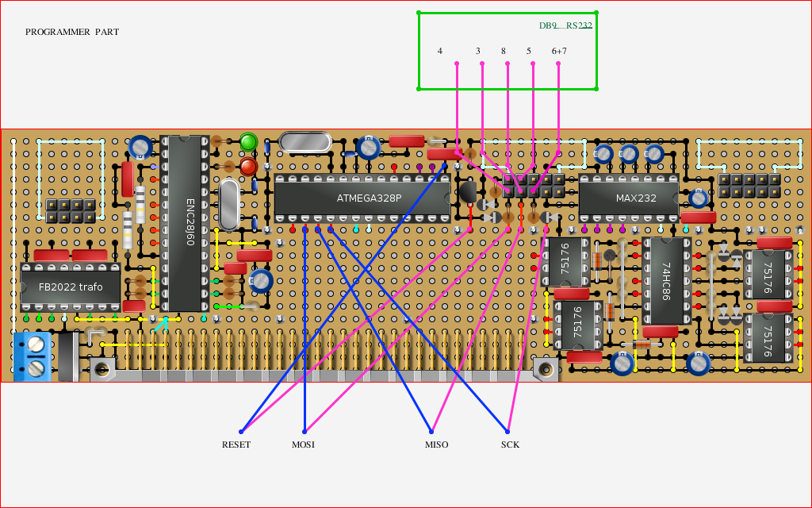The width and height of the screenshot is (812, 508).
Task: Select the 74HC86 logic chip
Action: (666, 281)
